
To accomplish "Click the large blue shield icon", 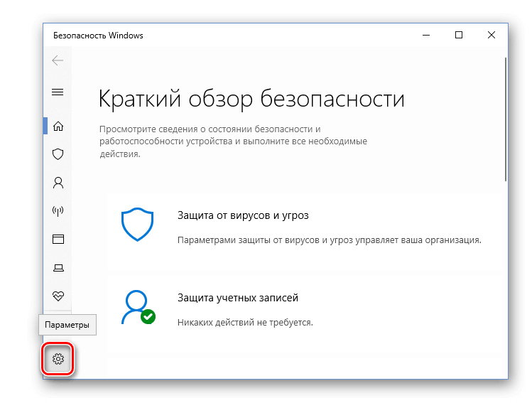I will tap(137, 224).
